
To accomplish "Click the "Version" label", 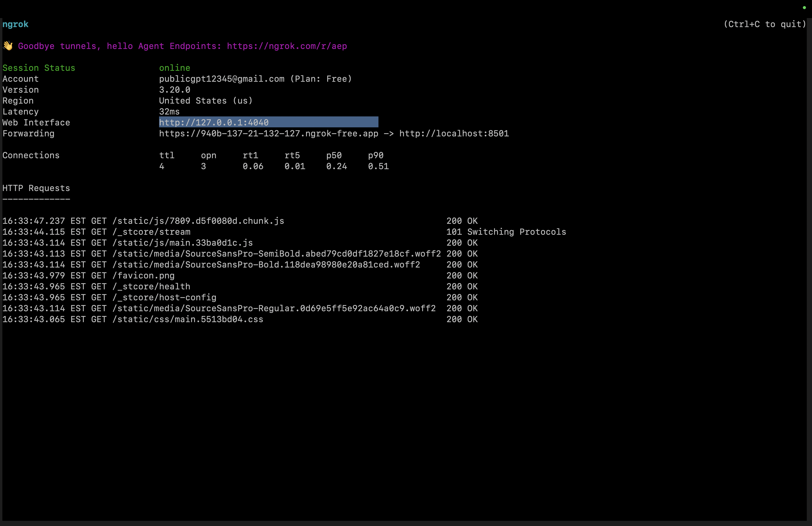I will pos(20,90).
